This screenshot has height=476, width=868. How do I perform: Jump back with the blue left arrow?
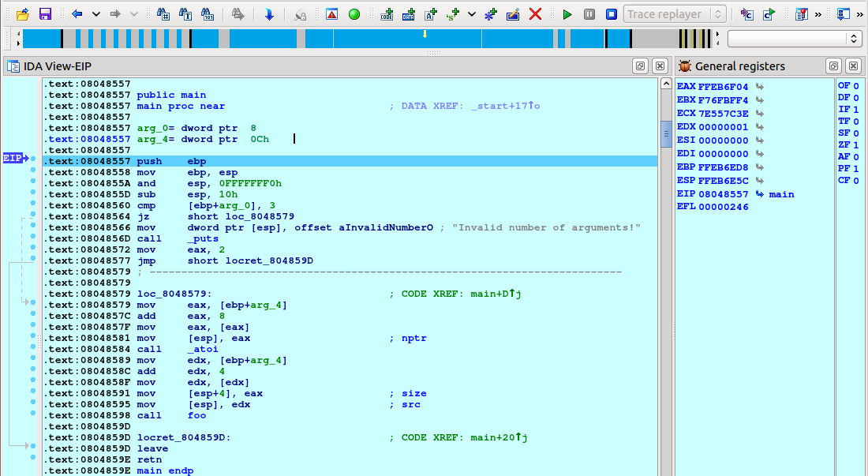(x=77, y=14)
